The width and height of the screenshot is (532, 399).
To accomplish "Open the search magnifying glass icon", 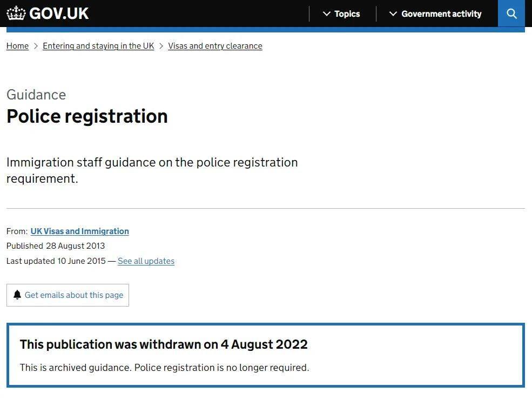I will pyautogui.click(x=511, y=14).
